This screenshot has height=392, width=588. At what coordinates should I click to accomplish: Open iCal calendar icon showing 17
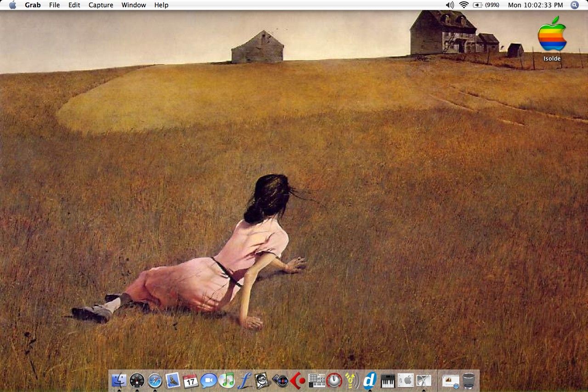pyautogui.click(x=191, y=380)
